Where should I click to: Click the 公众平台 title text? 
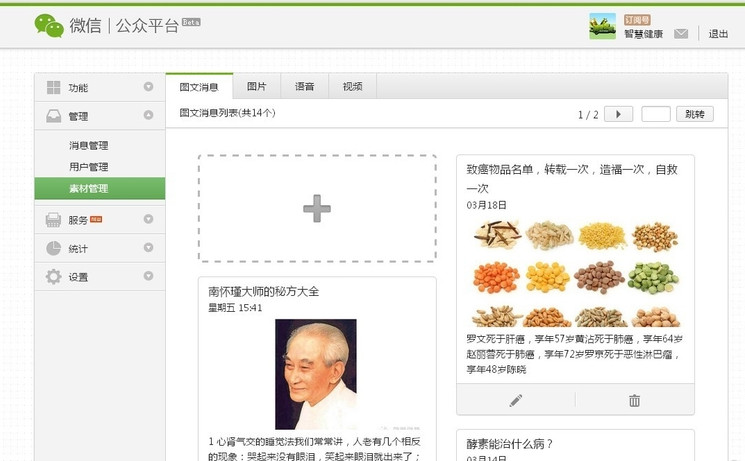tap(147, 26)
